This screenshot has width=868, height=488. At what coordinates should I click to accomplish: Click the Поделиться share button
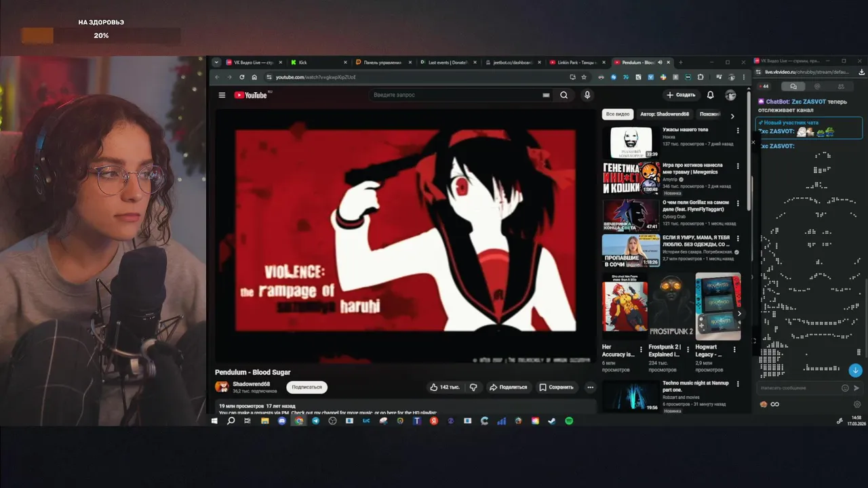point(508,387)
